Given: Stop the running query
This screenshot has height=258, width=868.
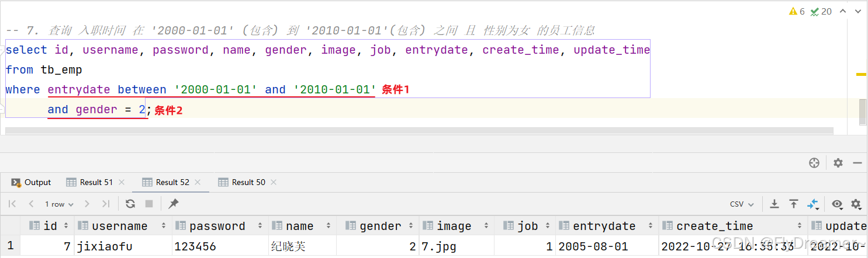Looking at the screenshot, I should coord(149,204).
